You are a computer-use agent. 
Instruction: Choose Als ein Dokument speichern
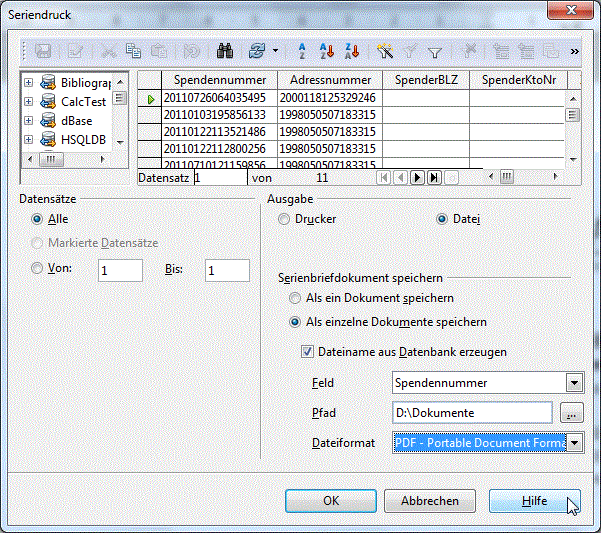coord(295,298)
